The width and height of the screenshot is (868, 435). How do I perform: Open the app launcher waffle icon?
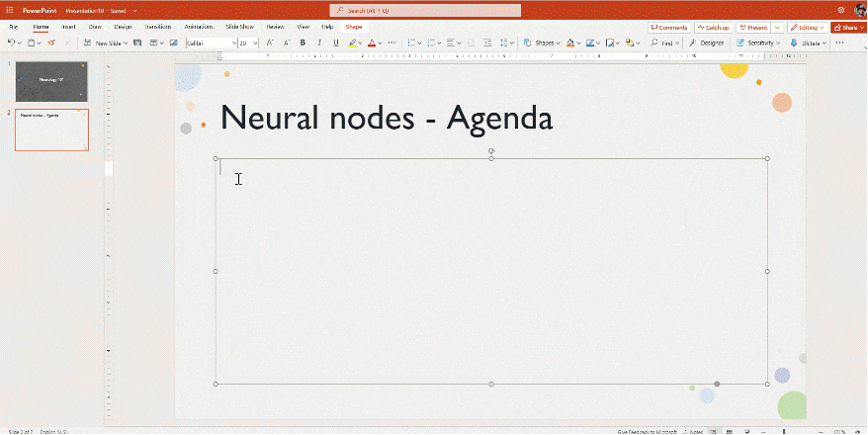tap(9, 10)
